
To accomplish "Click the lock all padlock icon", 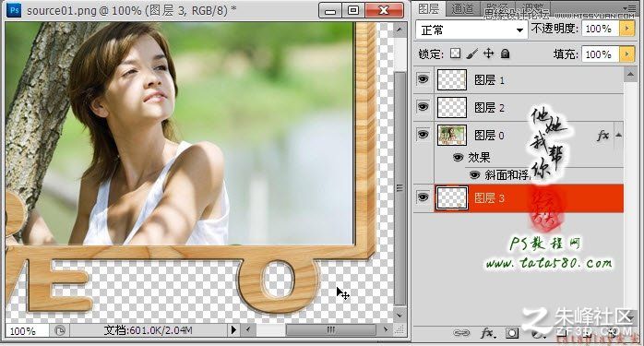I will (506, 54).
